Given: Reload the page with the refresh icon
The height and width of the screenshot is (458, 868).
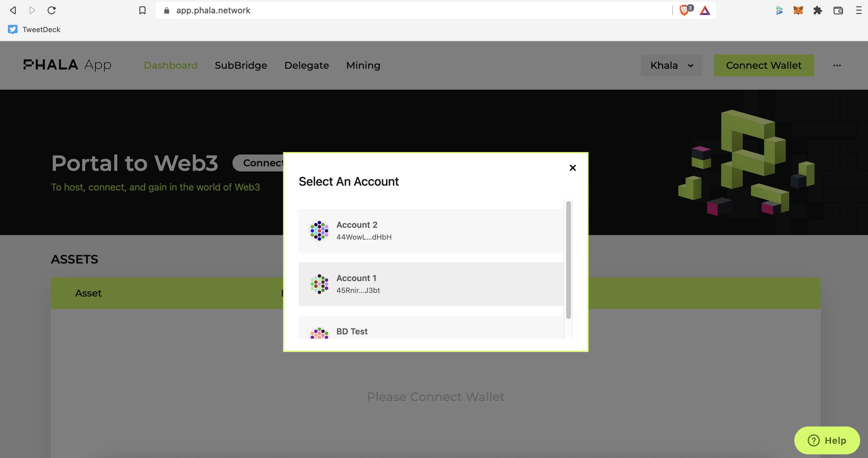Looking at the screenshot, I should click(52, 10).
